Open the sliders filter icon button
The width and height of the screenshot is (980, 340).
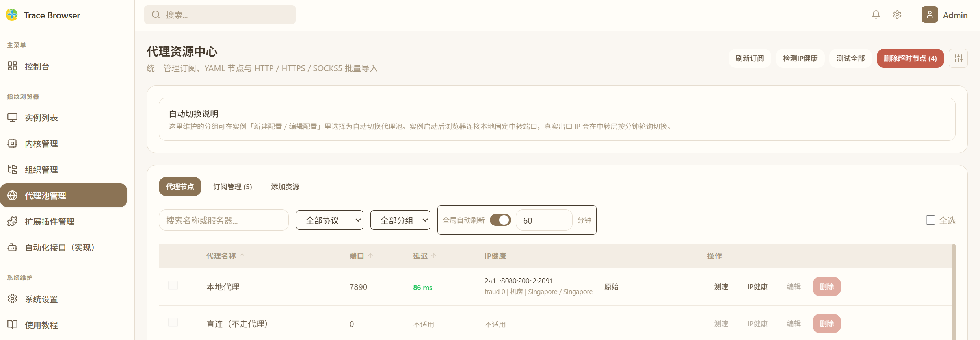(x=958, y=58)
